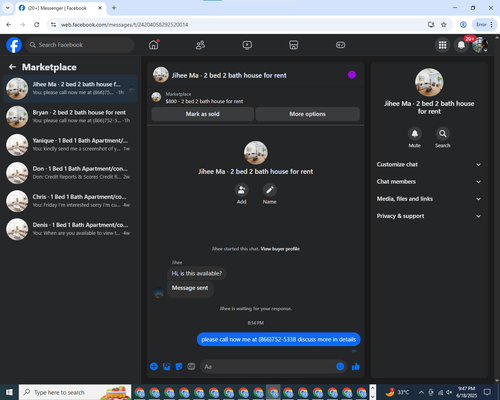Open View buyer profile link
500x400 pixels.
280,249
